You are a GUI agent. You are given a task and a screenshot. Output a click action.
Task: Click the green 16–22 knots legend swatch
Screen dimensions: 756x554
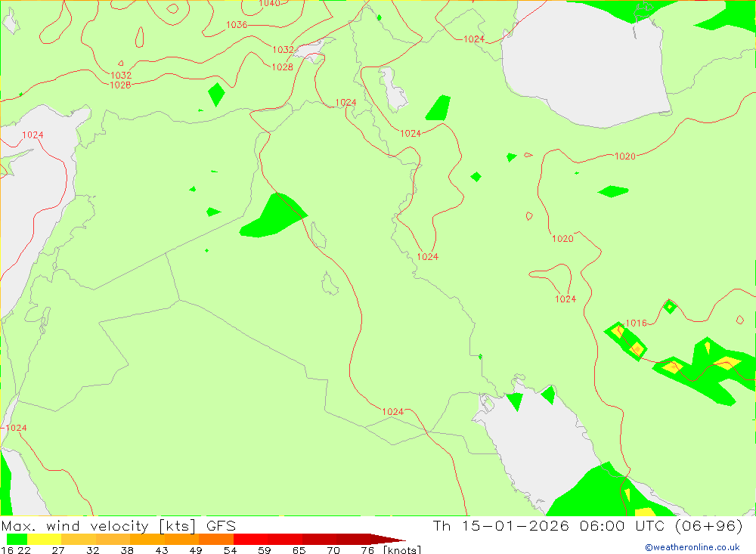click(x=17, y=539)
